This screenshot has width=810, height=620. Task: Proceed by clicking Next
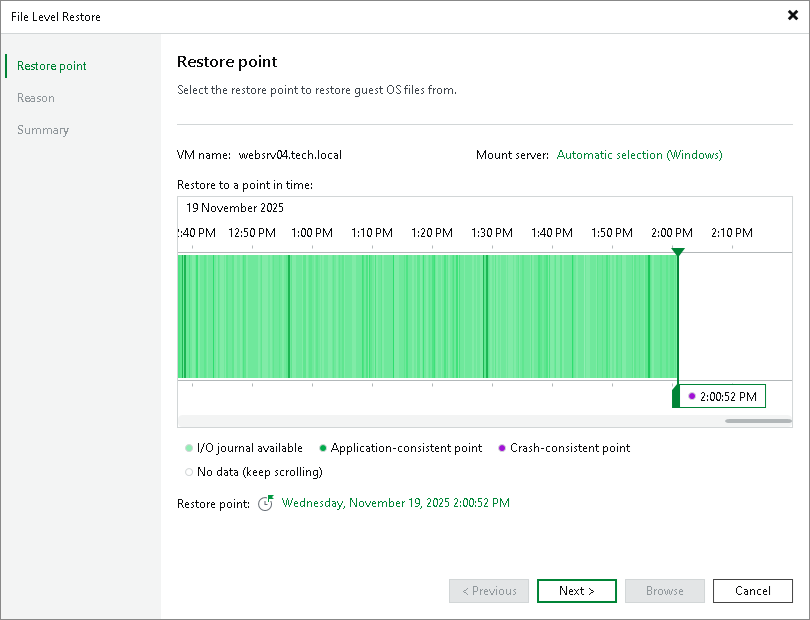(x=577, y=591)
